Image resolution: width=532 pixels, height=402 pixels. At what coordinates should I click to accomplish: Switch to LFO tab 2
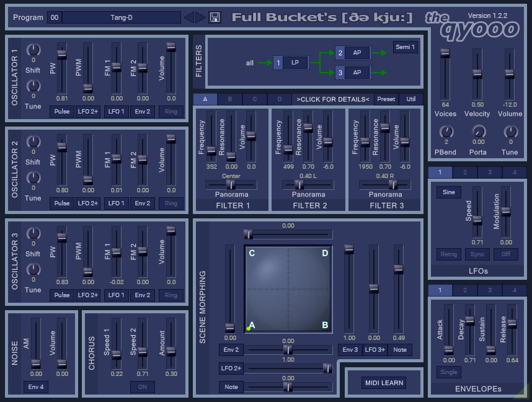click(x=465, y=172)
